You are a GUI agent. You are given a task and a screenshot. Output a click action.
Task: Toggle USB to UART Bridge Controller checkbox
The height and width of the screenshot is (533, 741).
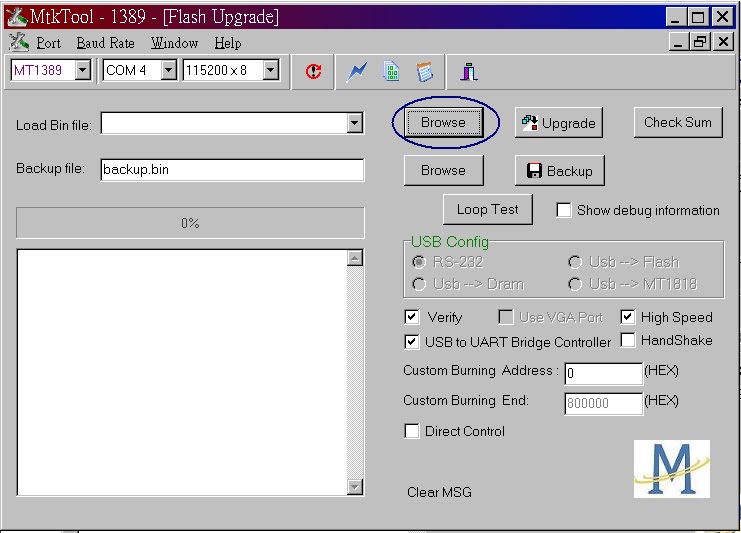[x=412, y=342]
